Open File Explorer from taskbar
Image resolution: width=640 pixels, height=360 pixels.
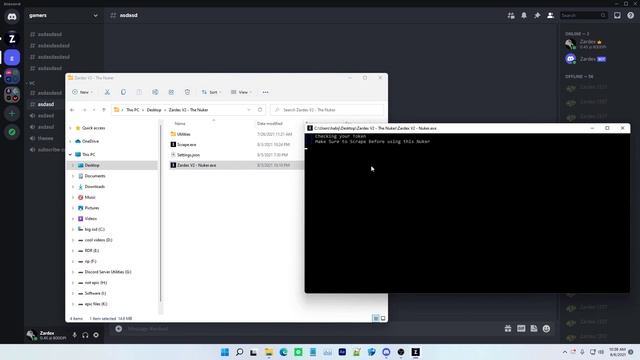tap(269, 352)
